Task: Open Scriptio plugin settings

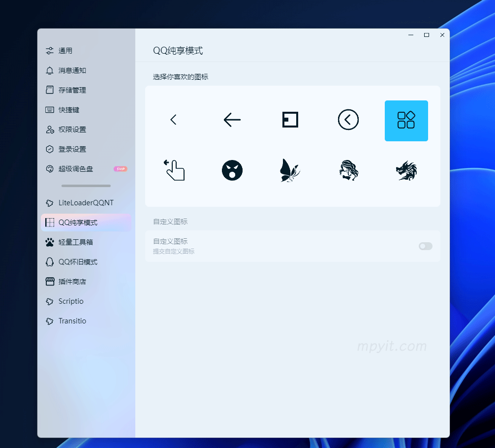Action: tap(86, 301)
